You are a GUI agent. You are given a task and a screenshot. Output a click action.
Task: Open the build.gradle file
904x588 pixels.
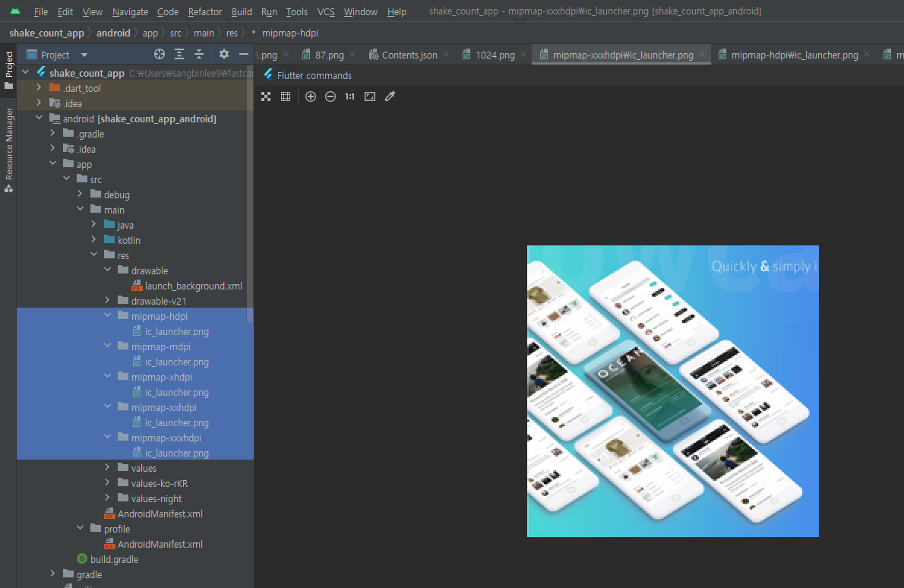[x=108, y=559]
